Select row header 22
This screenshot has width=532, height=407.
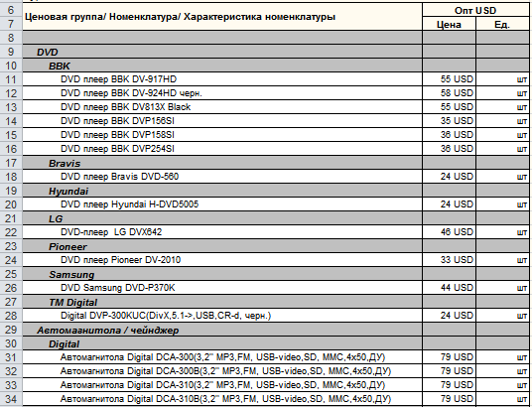click(11, 232)
